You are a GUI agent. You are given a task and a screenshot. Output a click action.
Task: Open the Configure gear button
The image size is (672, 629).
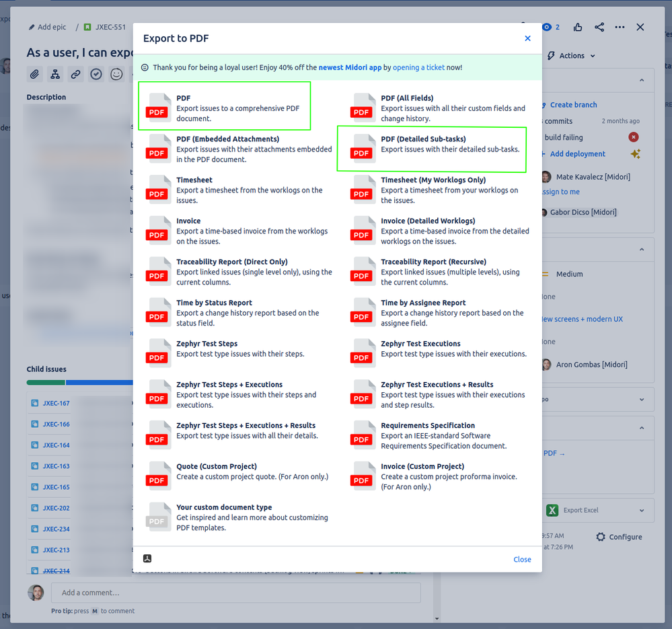619,537
